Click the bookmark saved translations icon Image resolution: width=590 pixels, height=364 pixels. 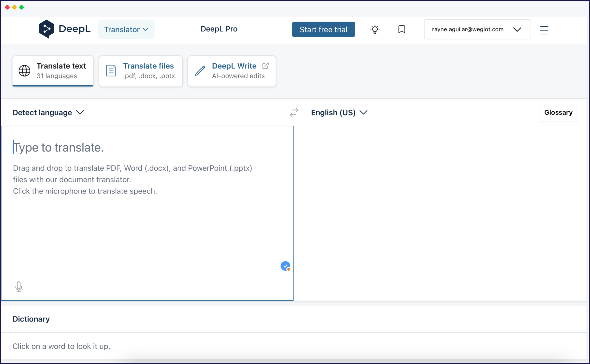coord(401,29)
